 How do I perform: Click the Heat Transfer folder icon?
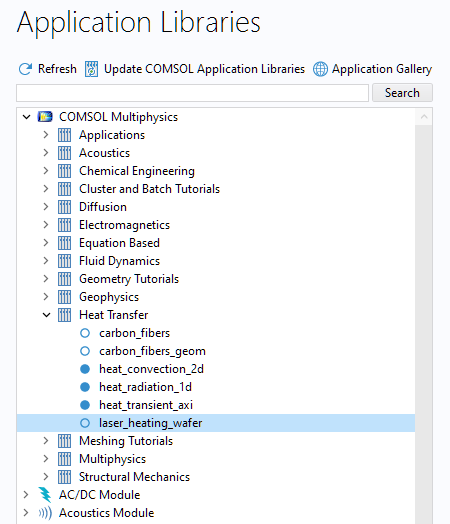click(x=64, y=315)
